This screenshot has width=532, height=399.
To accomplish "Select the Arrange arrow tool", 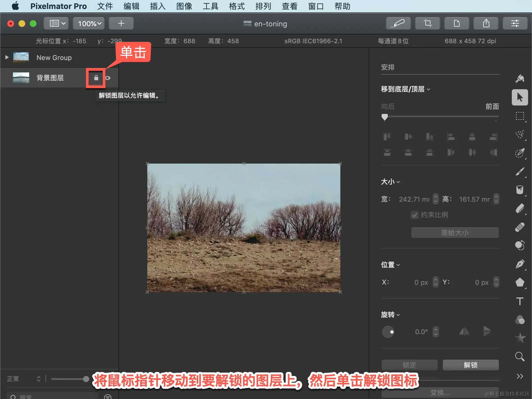I will click(520, 97).
